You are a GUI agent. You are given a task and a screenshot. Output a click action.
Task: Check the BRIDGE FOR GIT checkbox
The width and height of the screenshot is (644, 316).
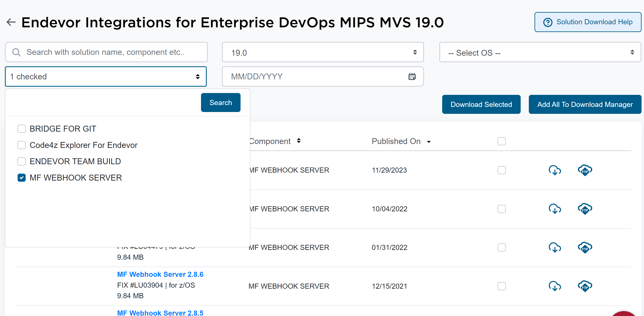[21, 129]
